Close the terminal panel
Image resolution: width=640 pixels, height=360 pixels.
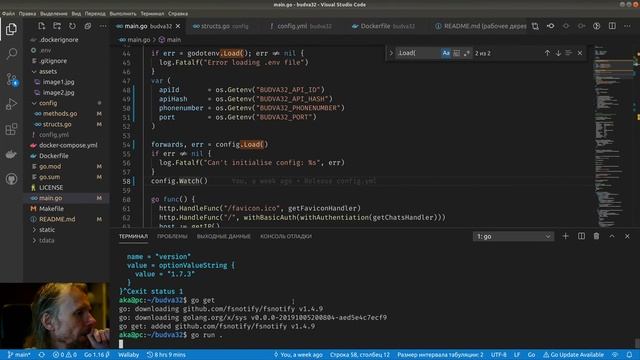(627, 236)
